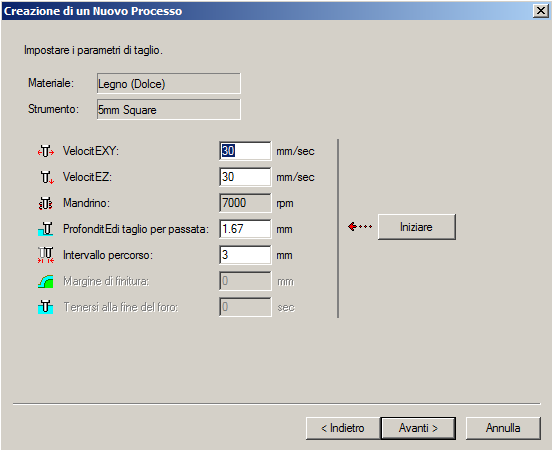Go back with the Indietro button
Screen dimensions: 552x450
[x=343, y=428]
